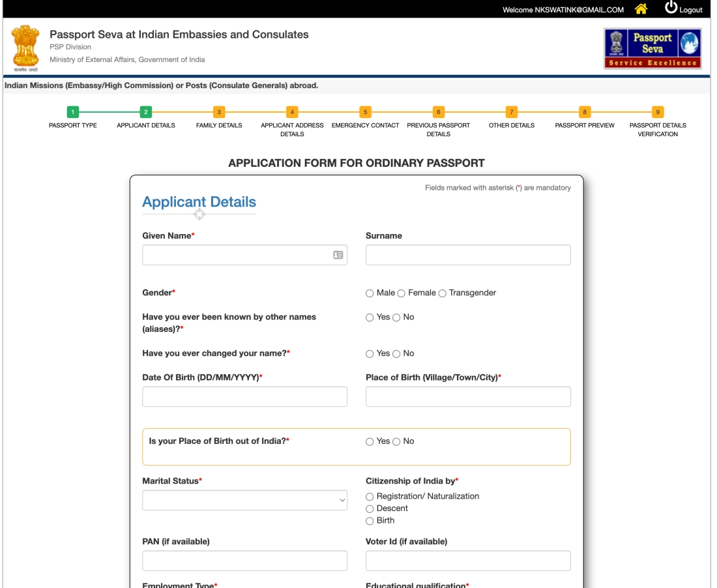Click the Logout power icon

671,7
